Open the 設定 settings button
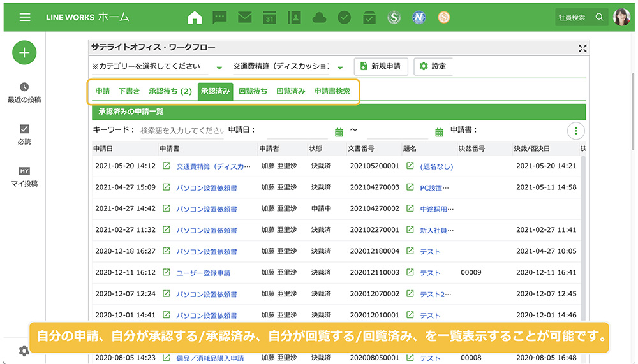The width and height of the screenshot is (638, 364). tap(433, 66)
